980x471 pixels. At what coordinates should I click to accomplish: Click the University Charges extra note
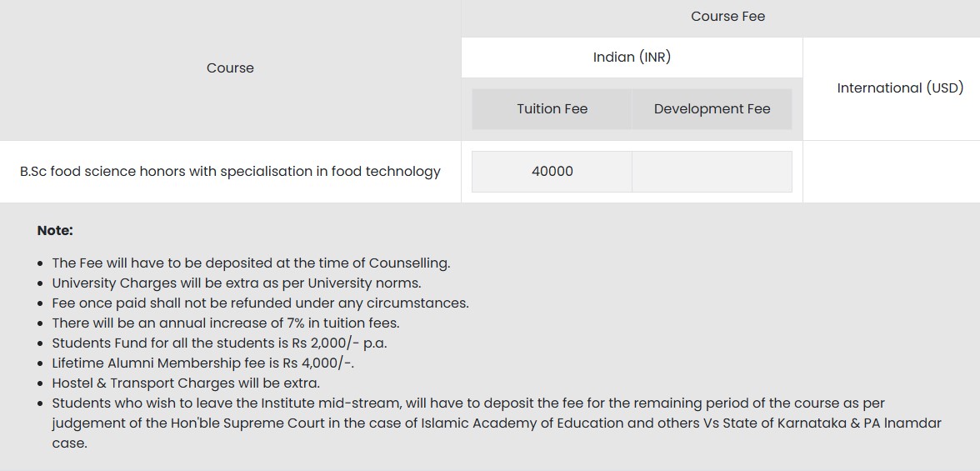(x=237, y=283)
